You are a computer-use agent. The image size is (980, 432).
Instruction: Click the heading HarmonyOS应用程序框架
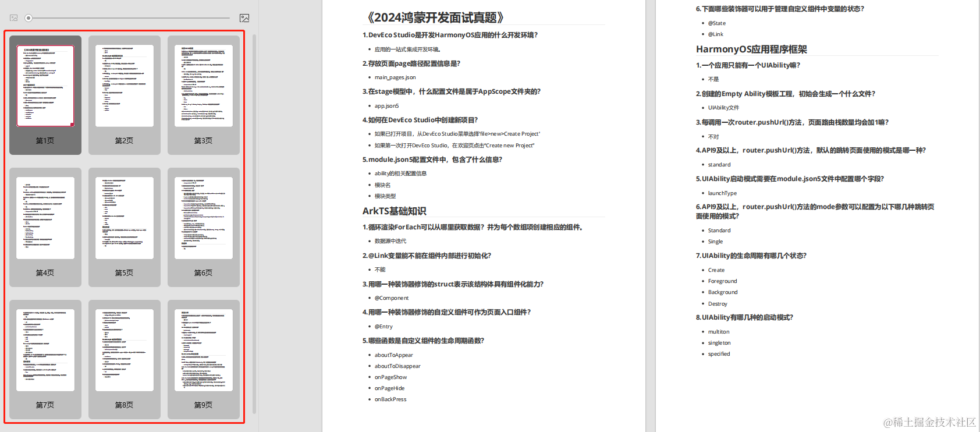(x=751, y=49)
